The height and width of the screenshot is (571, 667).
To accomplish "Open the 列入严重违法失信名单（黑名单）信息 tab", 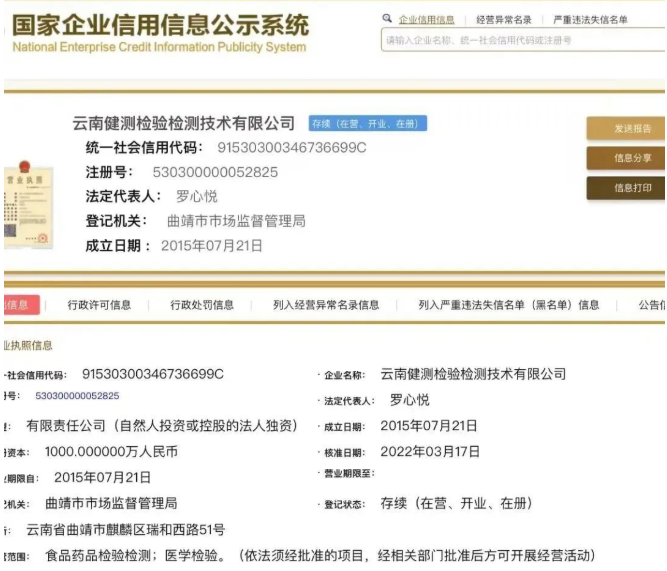I will (x=509, y=305).
